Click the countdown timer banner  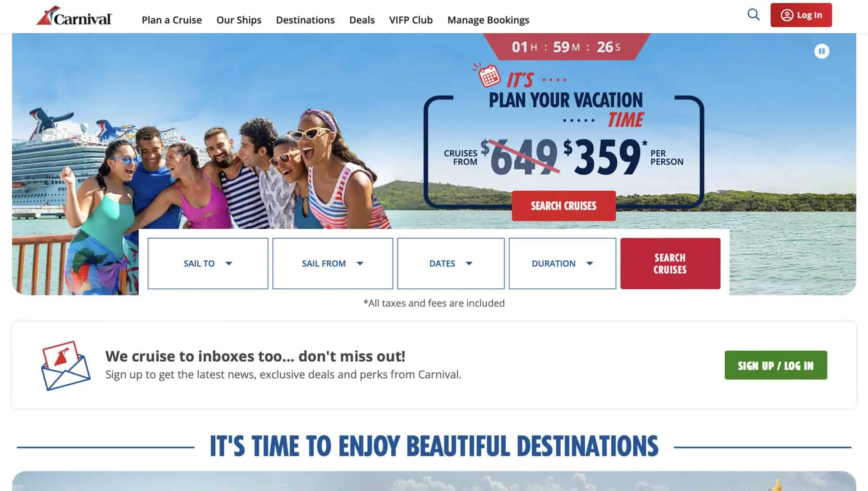(x=566, y=47)
